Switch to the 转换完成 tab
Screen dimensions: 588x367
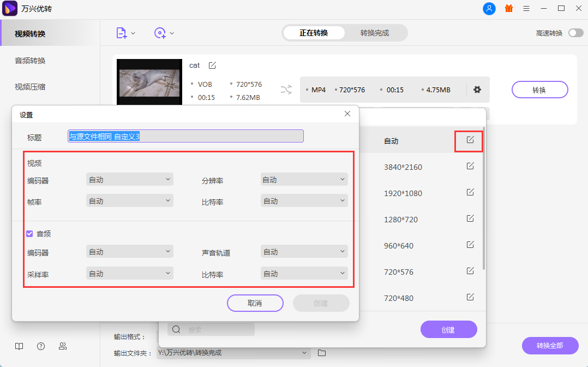coord(375,33)
